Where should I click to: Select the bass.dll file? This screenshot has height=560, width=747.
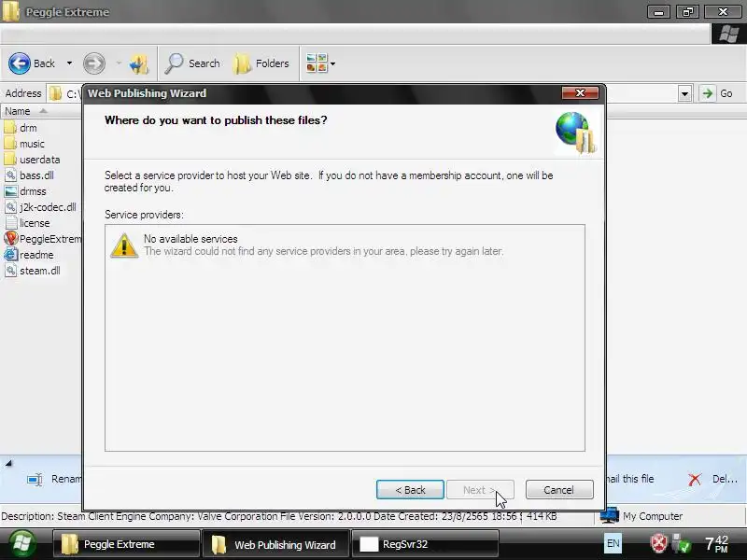pos(30,175)
